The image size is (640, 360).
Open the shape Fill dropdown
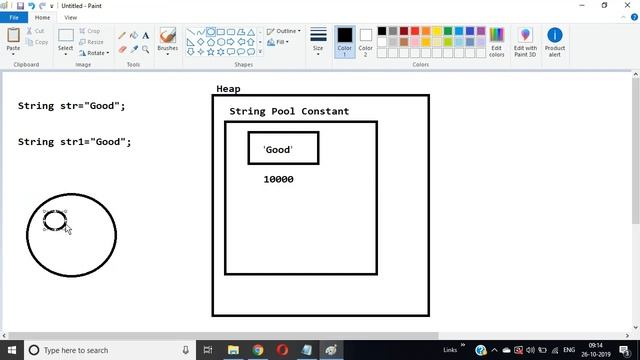point(278,42)
